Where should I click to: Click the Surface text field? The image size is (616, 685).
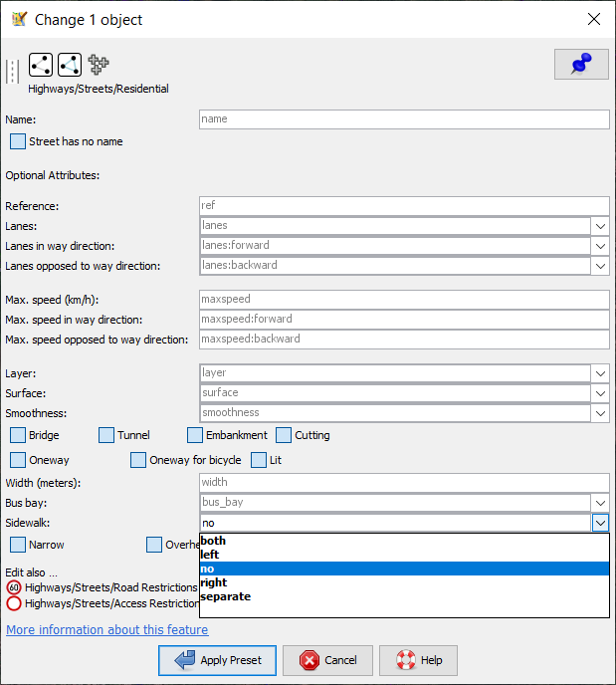[395, 393]
